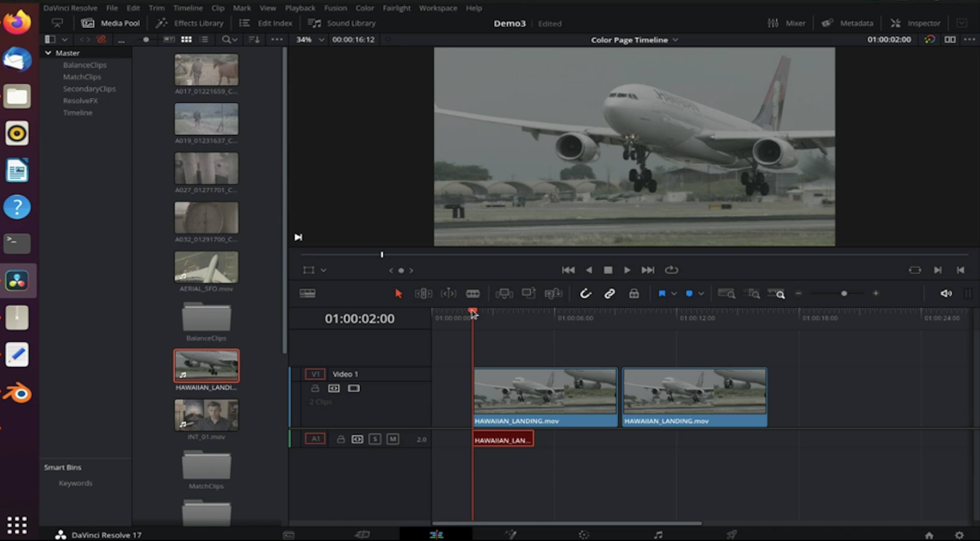Click Project Settings gear icon
The image size is (980, 541).
pyautogui.click(x=959, y=535)
